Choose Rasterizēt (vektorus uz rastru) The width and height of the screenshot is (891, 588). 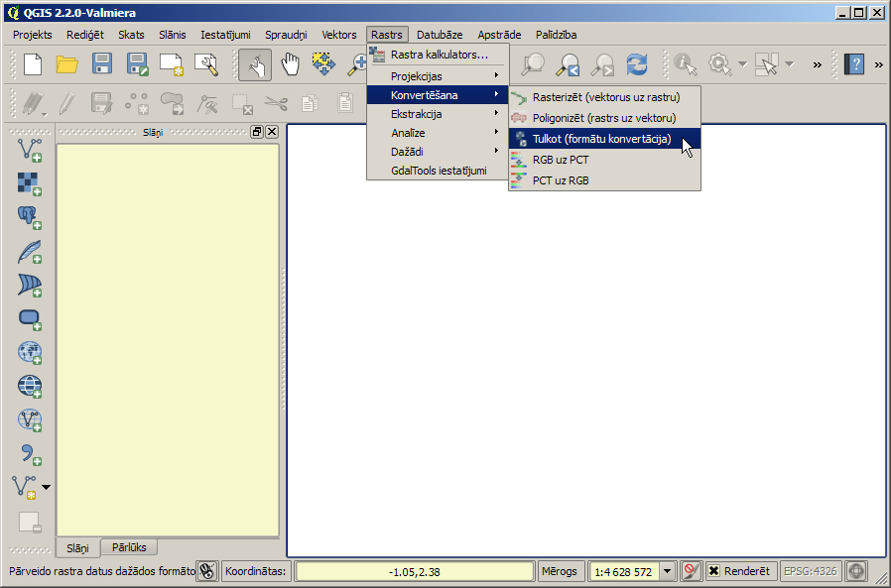(x=604, y=97)
